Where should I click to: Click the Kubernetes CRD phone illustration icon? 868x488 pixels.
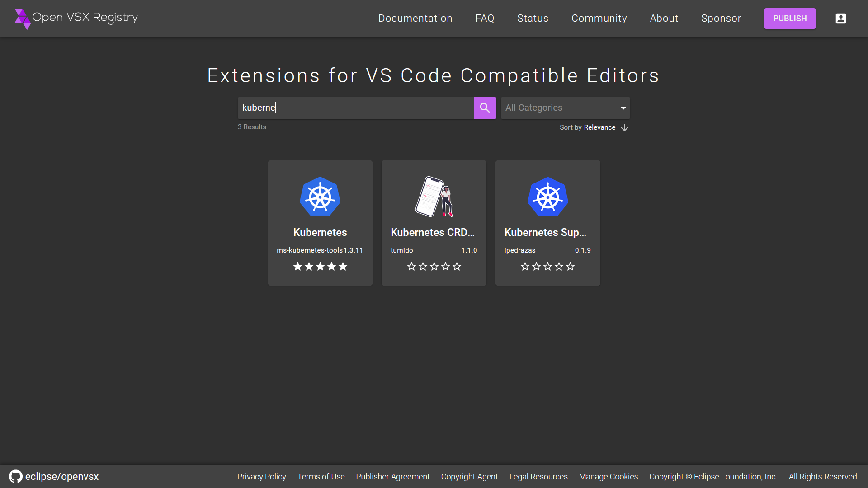click(x=434, y=197)
